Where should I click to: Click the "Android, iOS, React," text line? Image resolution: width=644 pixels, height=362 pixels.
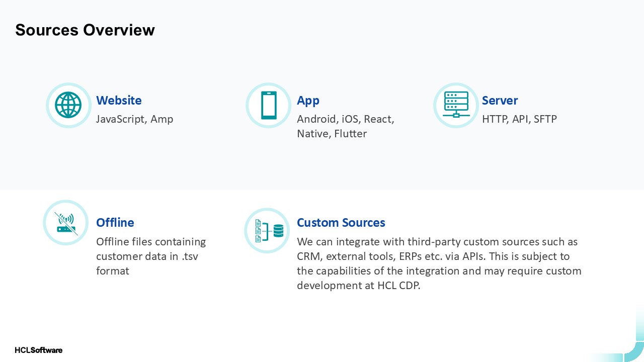click(x=345, y=119)
